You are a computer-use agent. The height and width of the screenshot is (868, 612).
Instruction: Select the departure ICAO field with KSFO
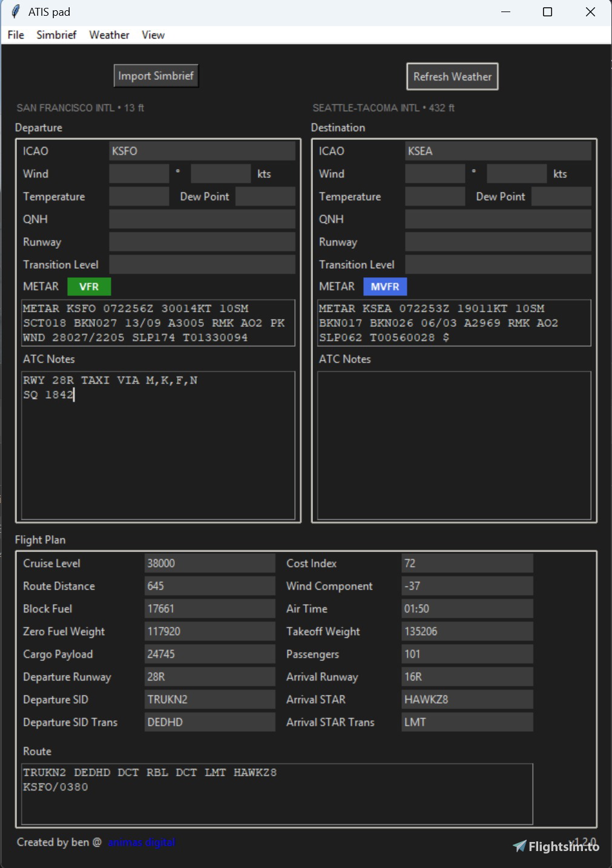(x=202, y=151)
